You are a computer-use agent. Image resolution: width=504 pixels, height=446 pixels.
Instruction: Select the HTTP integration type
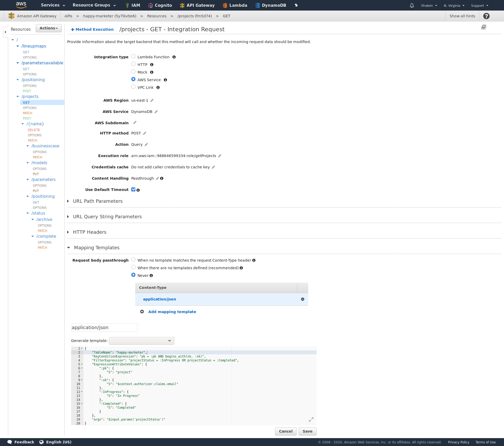tap(133, 64)
